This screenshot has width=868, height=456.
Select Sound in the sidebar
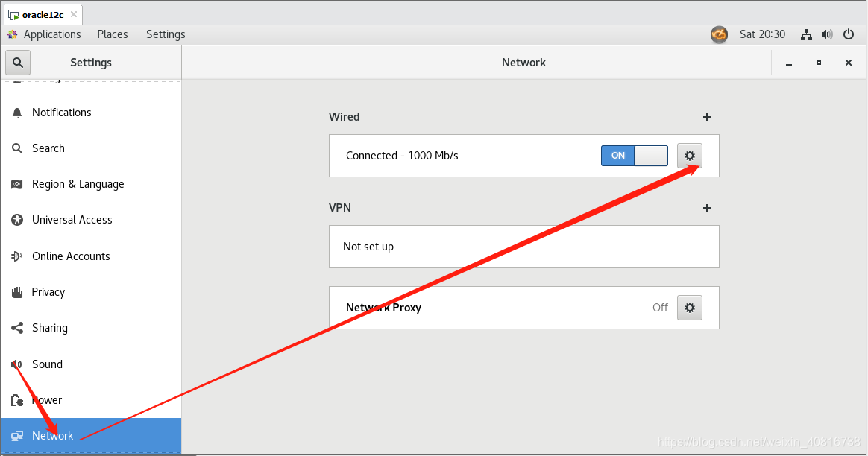tap(91, 364)
